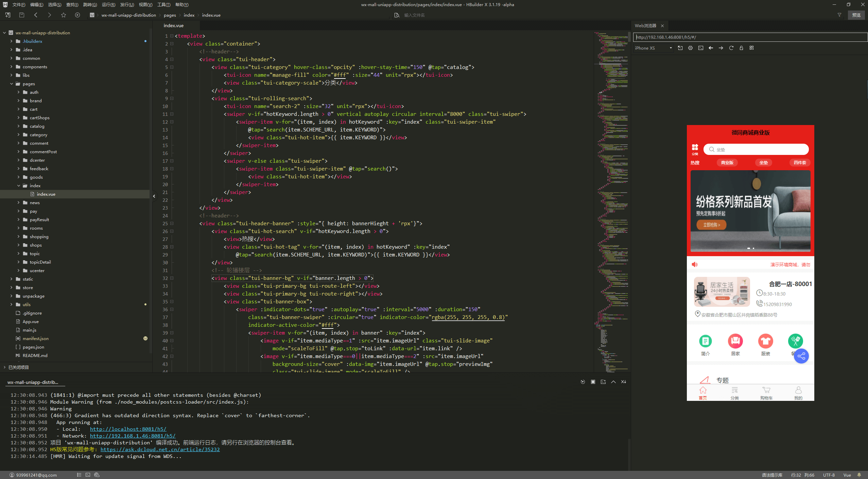This screenshot has height=479, width=868.
Task: Open the File menu
Action: click(x=19, y=5)
